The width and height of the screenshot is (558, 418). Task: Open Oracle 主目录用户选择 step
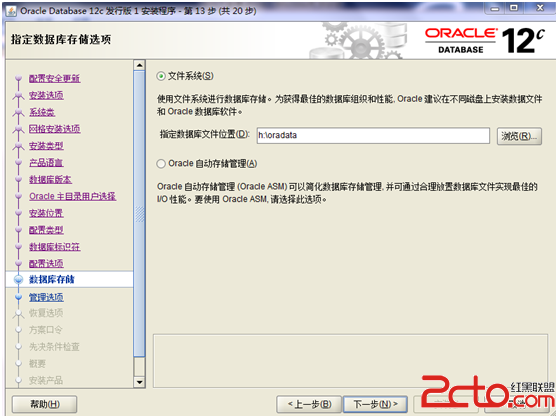[73, 196]
